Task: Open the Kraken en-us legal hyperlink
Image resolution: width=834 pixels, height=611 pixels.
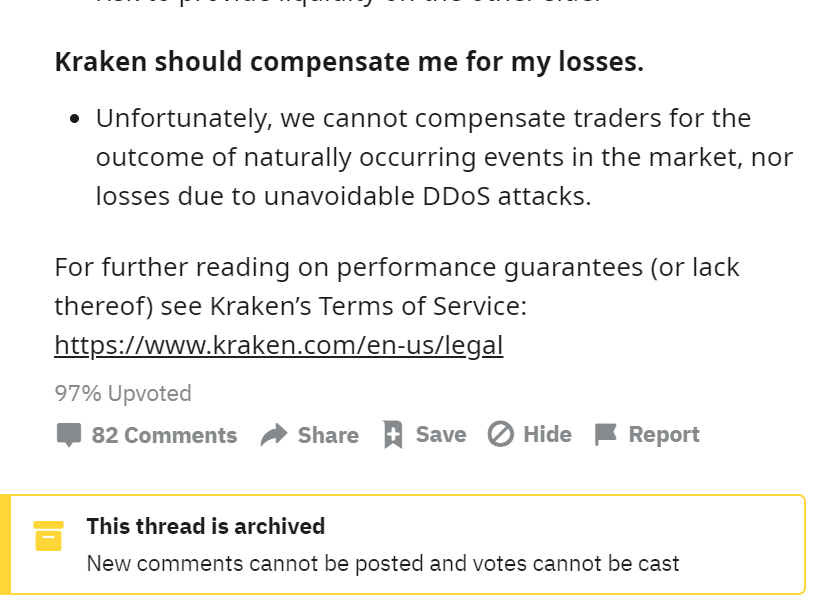Action: (278, 346)
